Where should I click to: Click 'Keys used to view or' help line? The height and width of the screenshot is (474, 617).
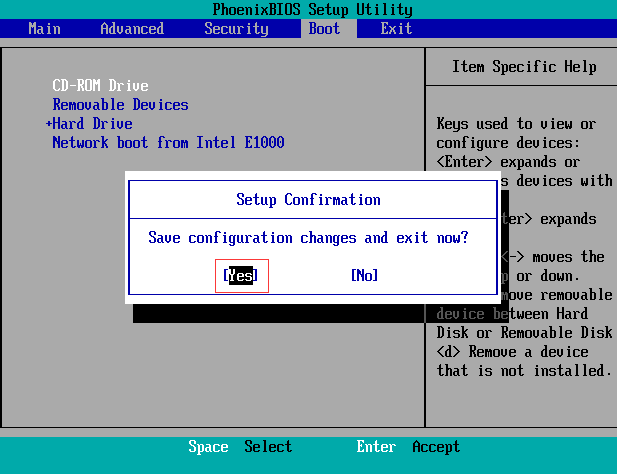pyautogui.click(x=516, y=124)
